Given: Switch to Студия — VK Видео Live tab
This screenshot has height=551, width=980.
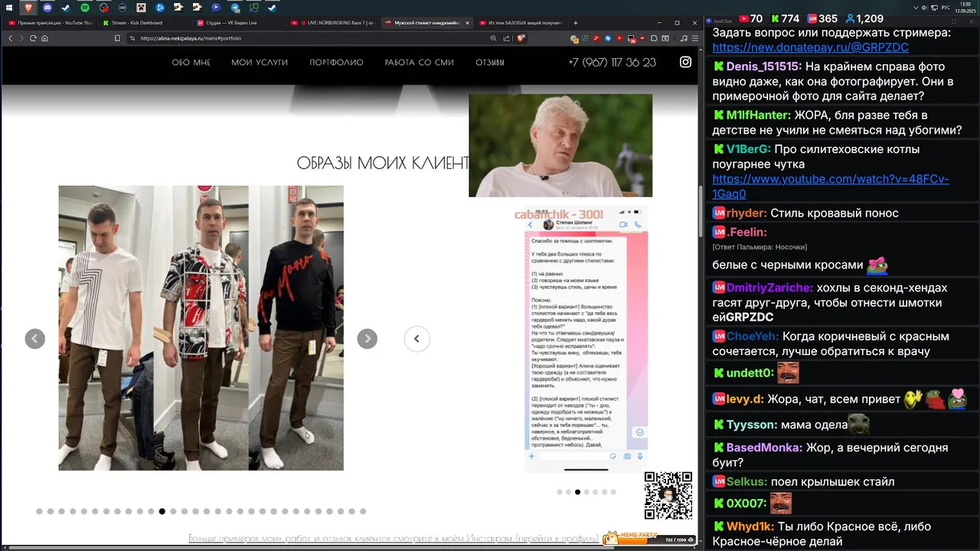Looking at the screenshot, I should pos(237,23).
